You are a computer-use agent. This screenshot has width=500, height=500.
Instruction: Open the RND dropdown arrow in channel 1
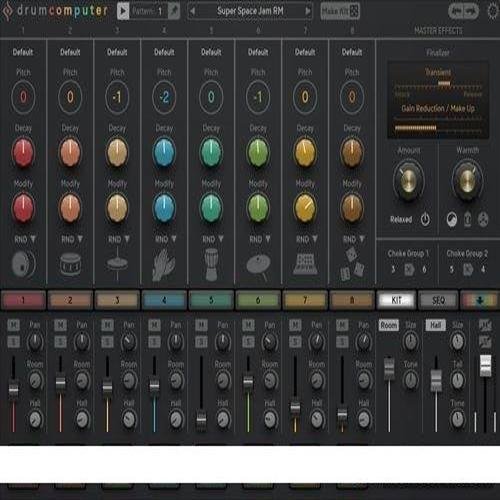[x=33, y=239]
